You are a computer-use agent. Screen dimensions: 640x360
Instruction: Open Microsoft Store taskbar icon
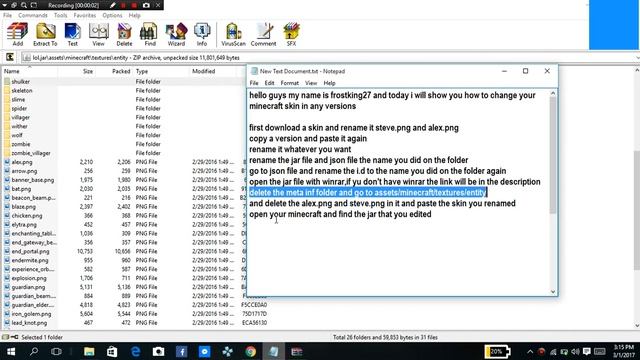click(112, 351)
